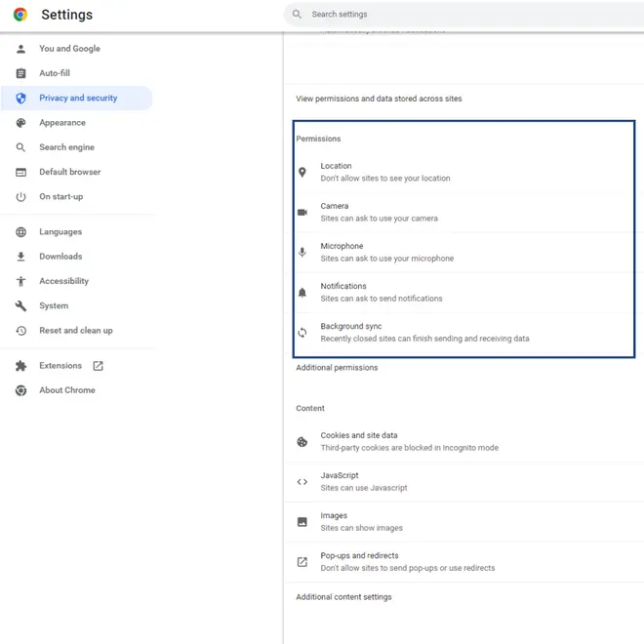The height and width of the screenshot is (644, 644).
Task: Click the Settings page title
Action: (x=67, y=15)
